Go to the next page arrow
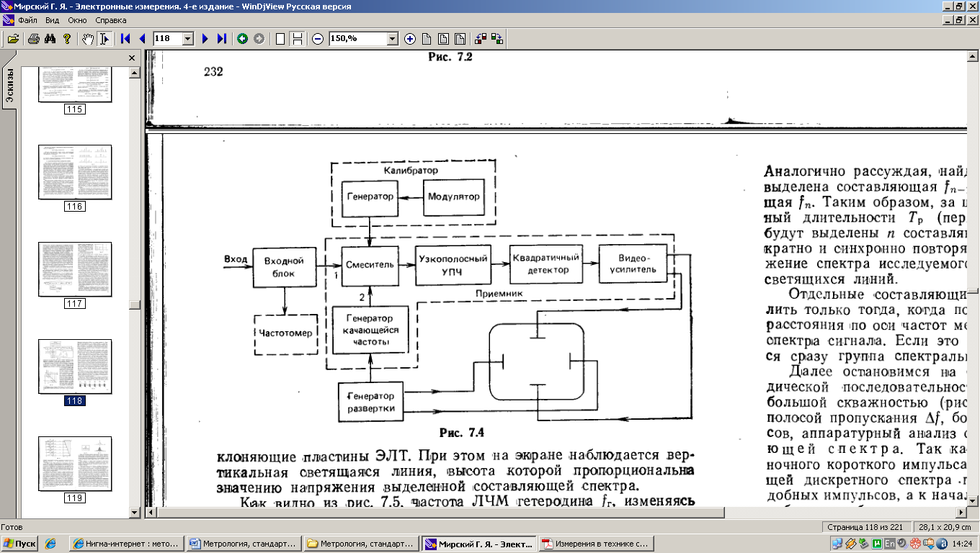 pyautogui.click(x=205, y=39)
